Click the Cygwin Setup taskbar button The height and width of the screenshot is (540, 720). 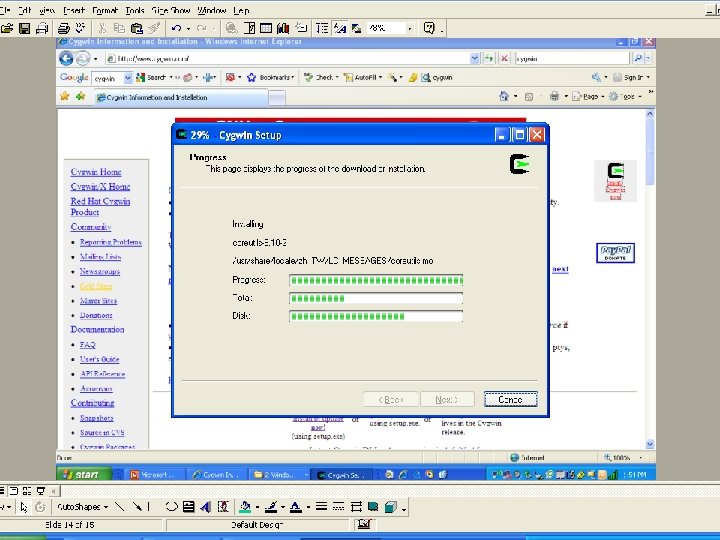(341, 475)
